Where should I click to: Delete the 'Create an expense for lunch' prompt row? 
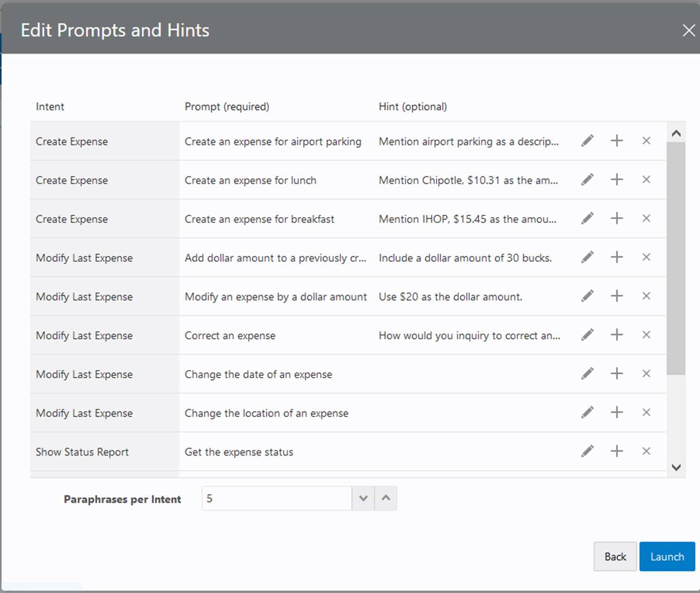(646, 179)
